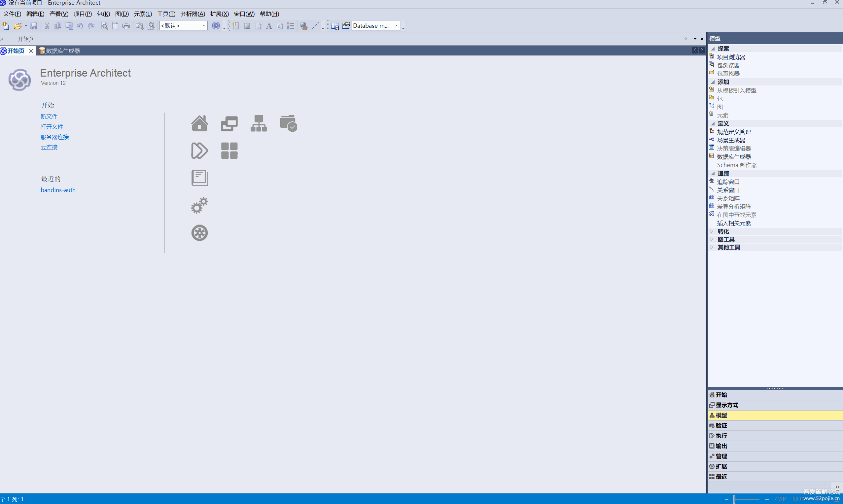The height and width of the screenshot is (504, 843).
Task: Open the Extend wheel tile icon
Action: click(x=199, y=233)
